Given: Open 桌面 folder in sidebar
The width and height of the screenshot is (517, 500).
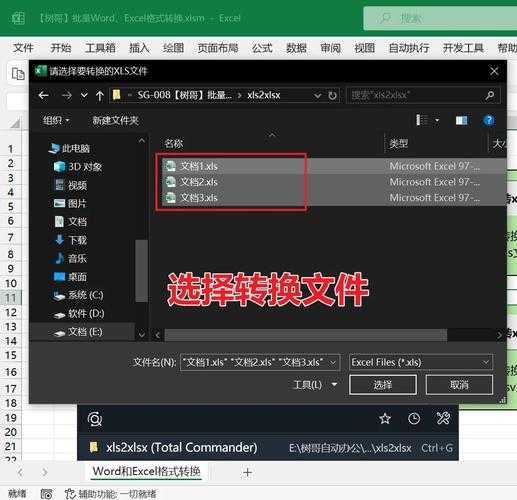Looking at the screenshot, I should tap(70, 277).
